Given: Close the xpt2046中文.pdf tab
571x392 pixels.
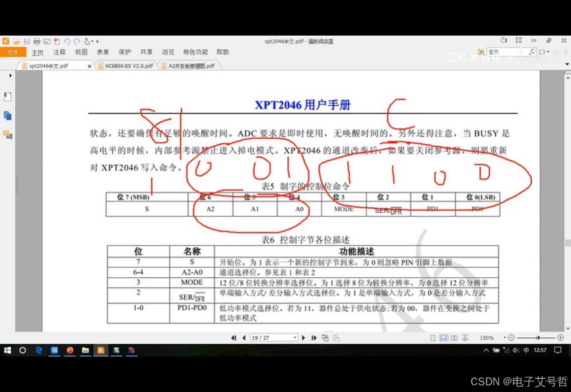Looking at the screenshot, I should coord(89,66).
